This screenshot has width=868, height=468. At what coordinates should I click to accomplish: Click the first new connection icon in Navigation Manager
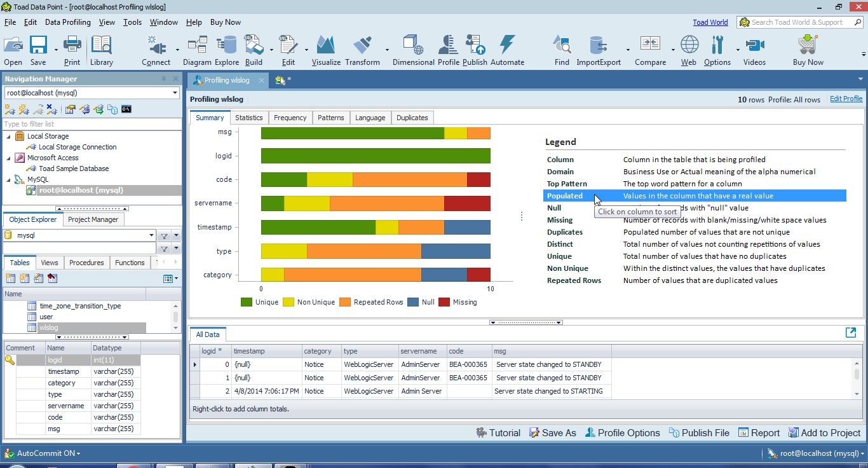[x=10, y=109]
